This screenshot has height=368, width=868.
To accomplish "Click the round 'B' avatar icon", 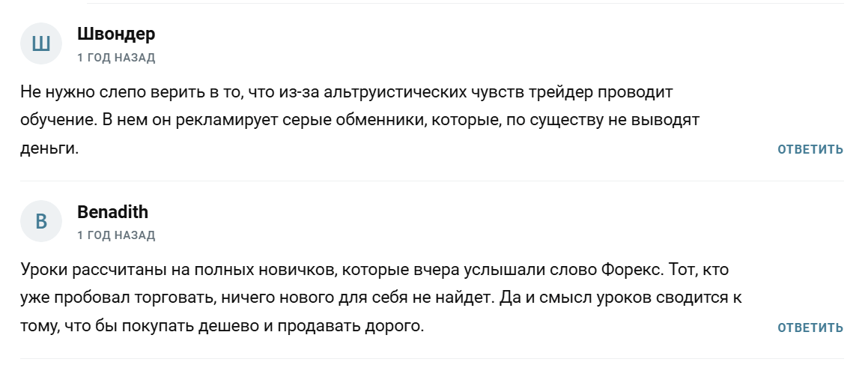I will click(x=41, y=221).
